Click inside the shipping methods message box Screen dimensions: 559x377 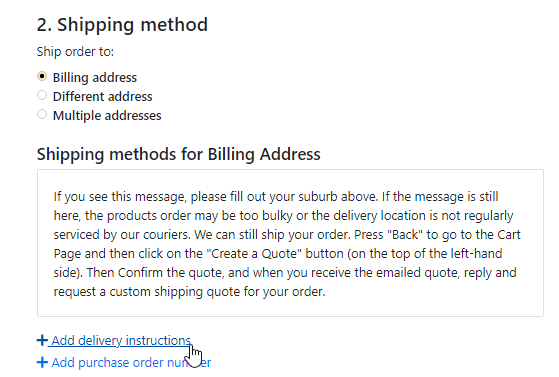click(x=290, y=243)
